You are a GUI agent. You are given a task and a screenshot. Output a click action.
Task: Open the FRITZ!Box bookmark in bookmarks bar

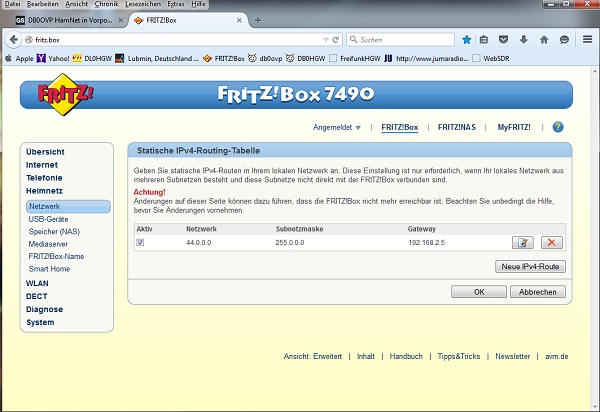[x=224, y=59]
